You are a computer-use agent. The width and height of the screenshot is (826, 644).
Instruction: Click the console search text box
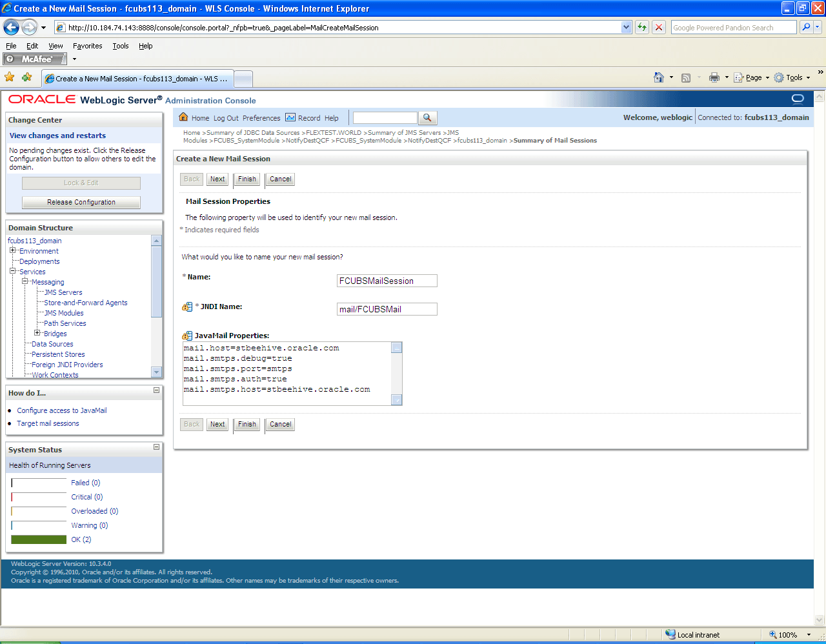pos(385,117)
